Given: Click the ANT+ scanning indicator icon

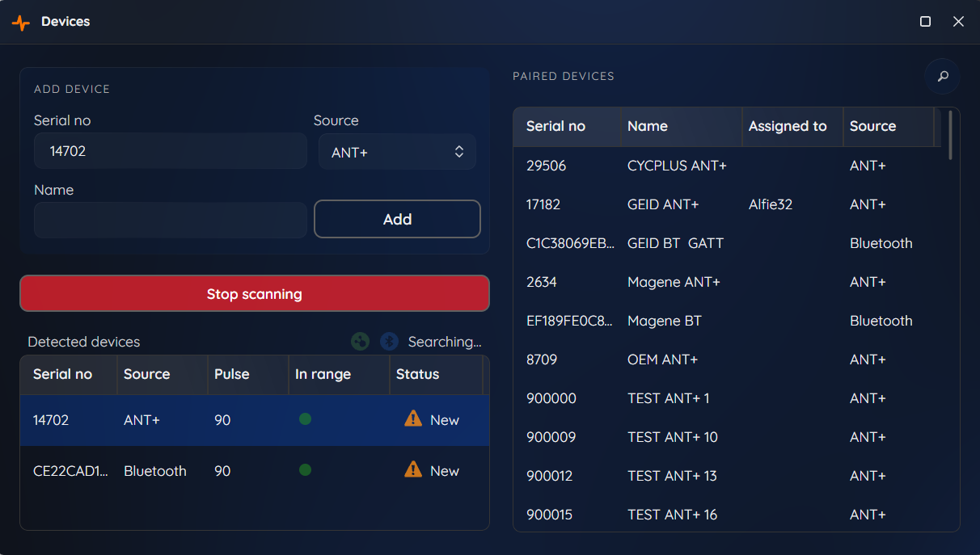Looking at the screenshot, I should tap(361, 342).
